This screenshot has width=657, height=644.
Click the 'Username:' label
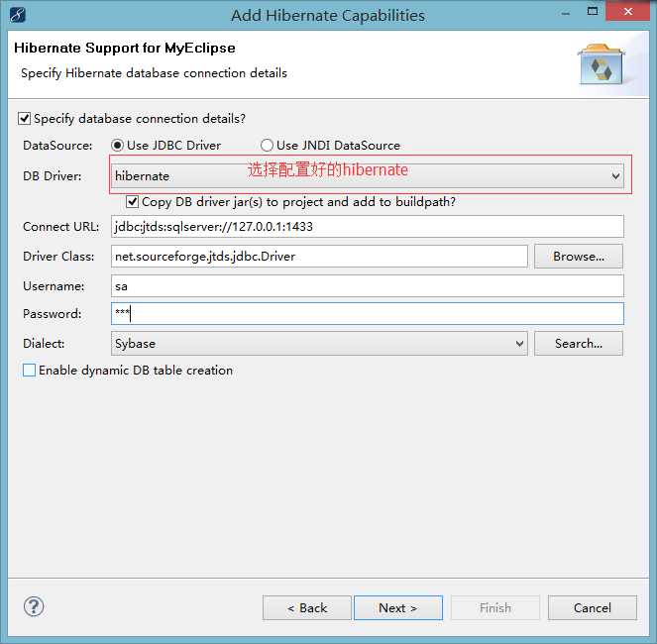tap(54, 286)
